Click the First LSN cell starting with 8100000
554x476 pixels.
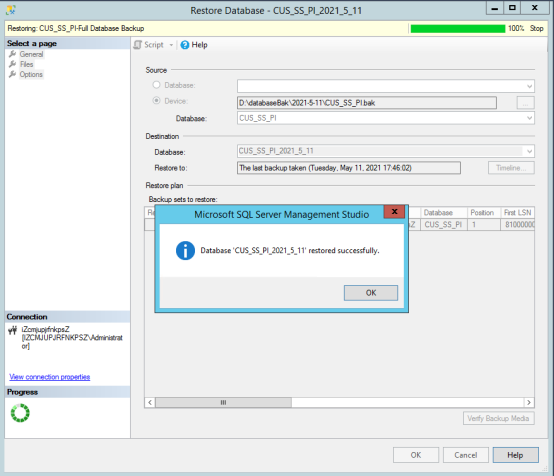[518, 225]
